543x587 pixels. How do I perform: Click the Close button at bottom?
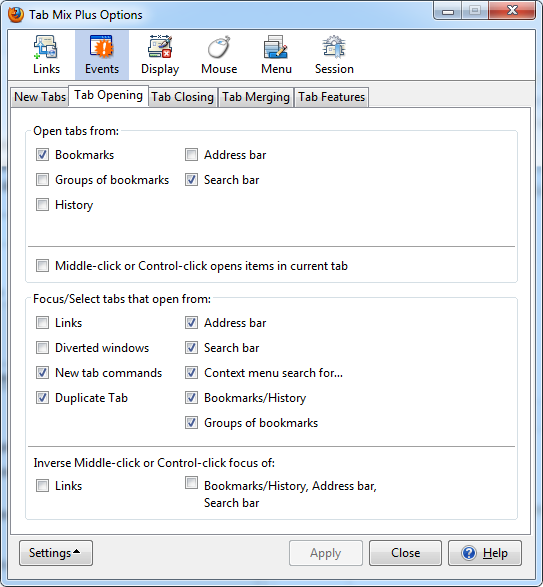406,553
